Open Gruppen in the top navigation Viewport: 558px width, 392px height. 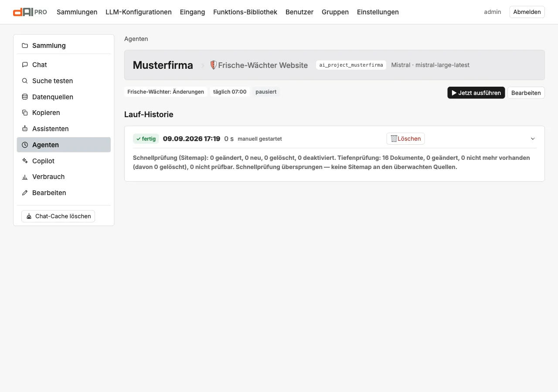pos(335,12)
